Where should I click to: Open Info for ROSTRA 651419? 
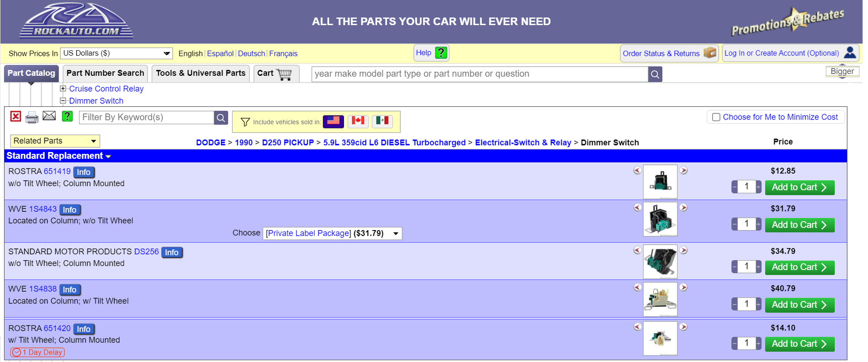pyautogui.click(x=84, y=172)
